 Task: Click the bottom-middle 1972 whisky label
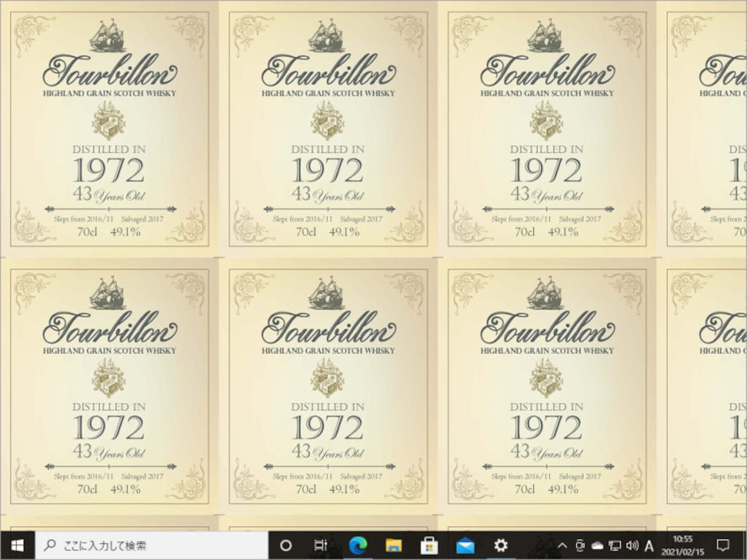coord(328,386)
